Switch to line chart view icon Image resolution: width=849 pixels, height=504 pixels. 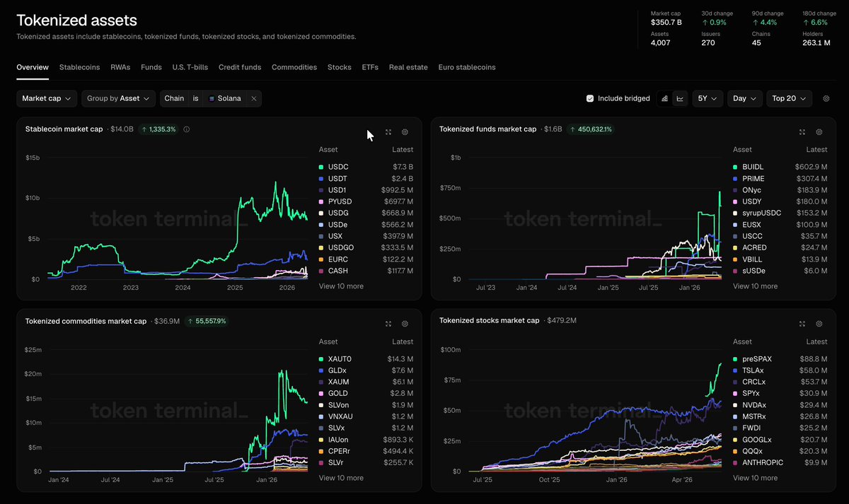tap(680, 98)
